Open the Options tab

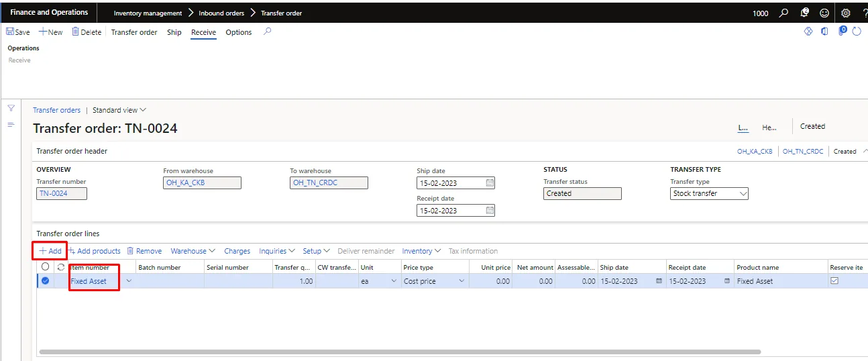pos(239,32)
